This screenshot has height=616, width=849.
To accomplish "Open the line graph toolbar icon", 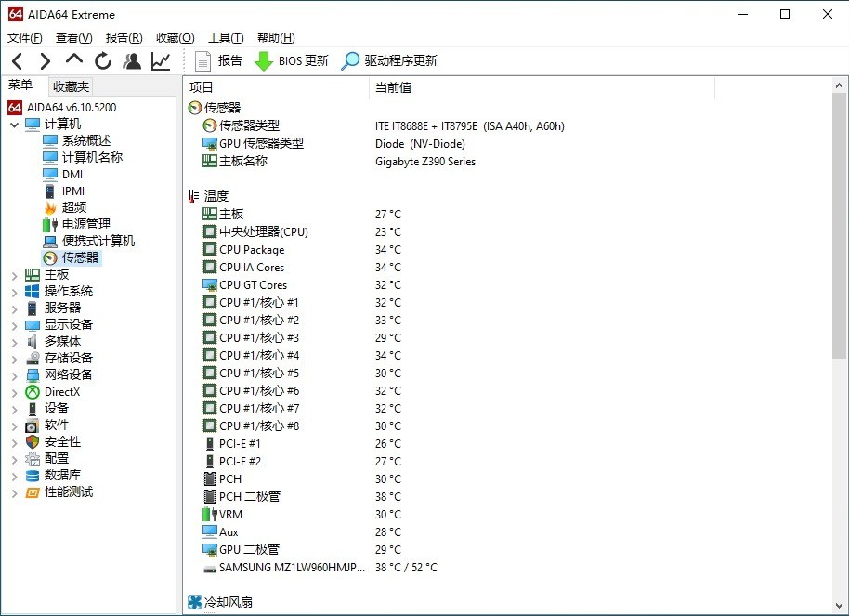I will click(x=161, y=61).
